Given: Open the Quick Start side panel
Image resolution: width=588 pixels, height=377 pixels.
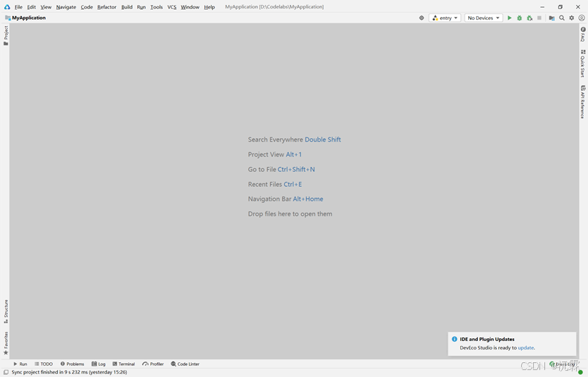Looking at the screenshot, I should [583, 63].
